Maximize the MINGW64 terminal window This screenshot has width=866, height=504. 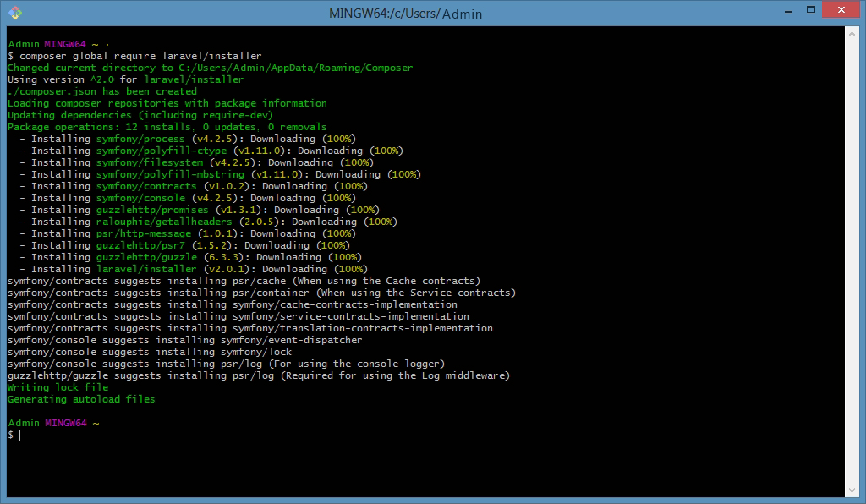click(x=811, y=10)
